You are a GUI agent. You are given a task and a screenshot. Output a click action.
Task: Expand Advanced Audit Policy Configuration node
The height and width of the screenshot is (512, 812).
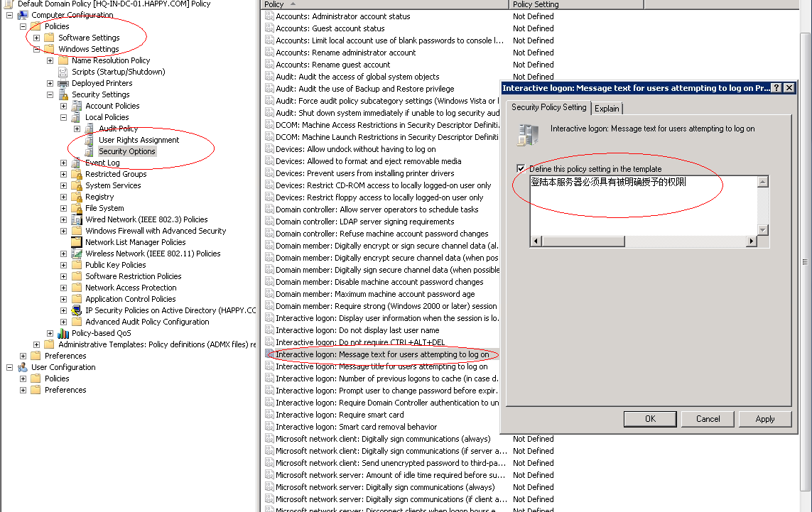point(63,322)
